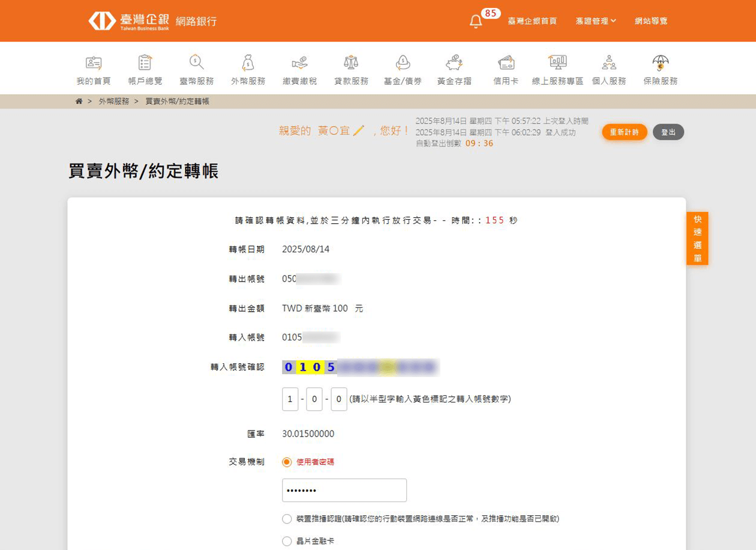
Task: Open 黃金存摺 piggy bank icon
Action: click(454, 62)
